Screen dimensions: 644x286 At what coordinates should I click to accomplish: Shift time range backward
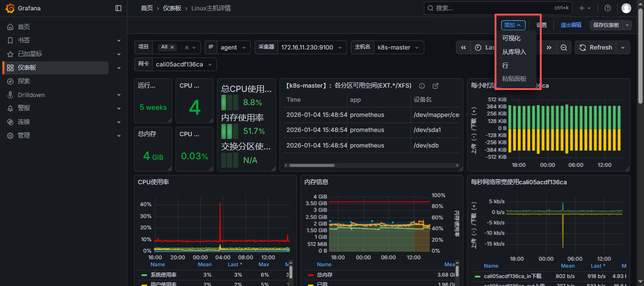pos(463,47)
